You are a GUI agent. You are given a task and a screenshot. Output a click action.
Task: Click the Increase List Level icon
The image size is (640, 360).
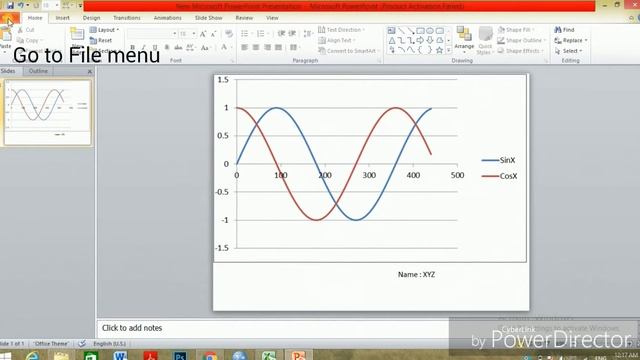click(292, 34)
